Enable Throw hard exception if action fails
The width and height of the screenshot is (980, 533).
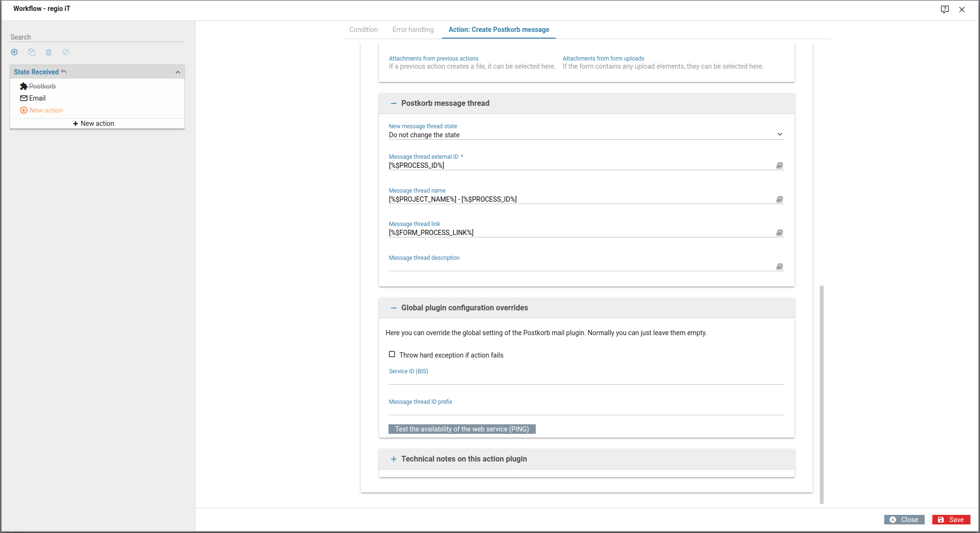tap(392, 354)
